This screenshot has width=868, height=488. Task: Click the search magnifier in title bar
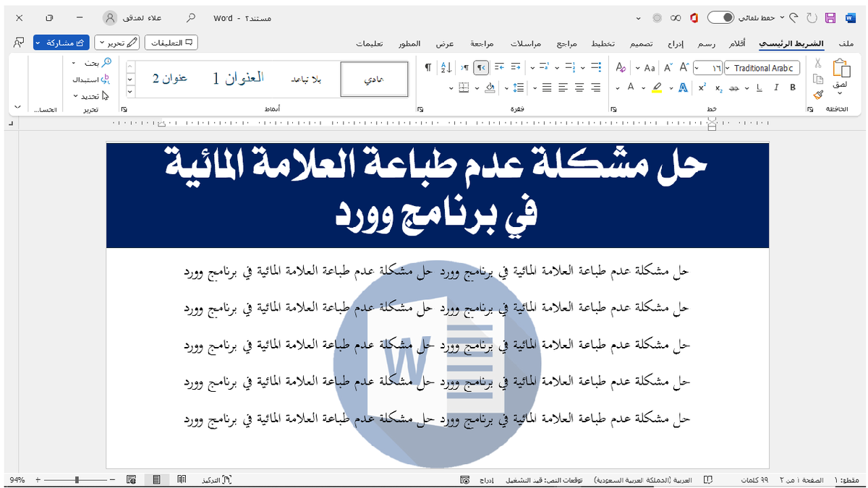tap(191, 17)
